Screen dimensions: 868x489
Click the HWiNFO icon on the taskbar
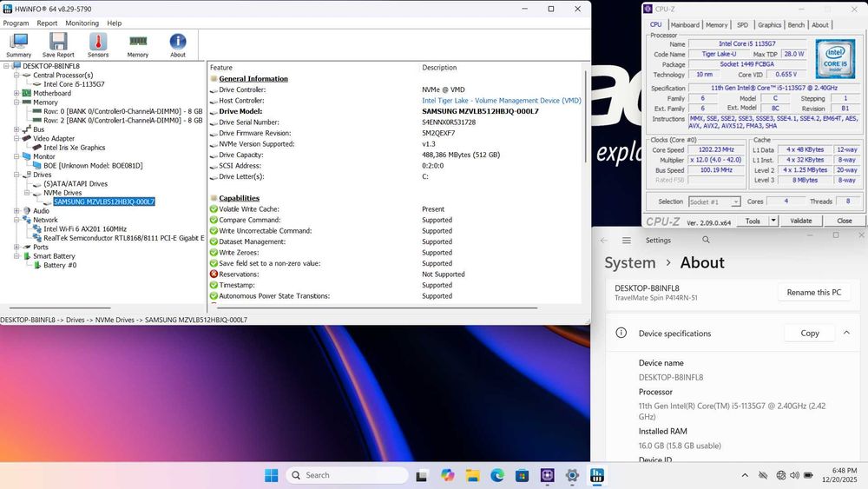597,475
